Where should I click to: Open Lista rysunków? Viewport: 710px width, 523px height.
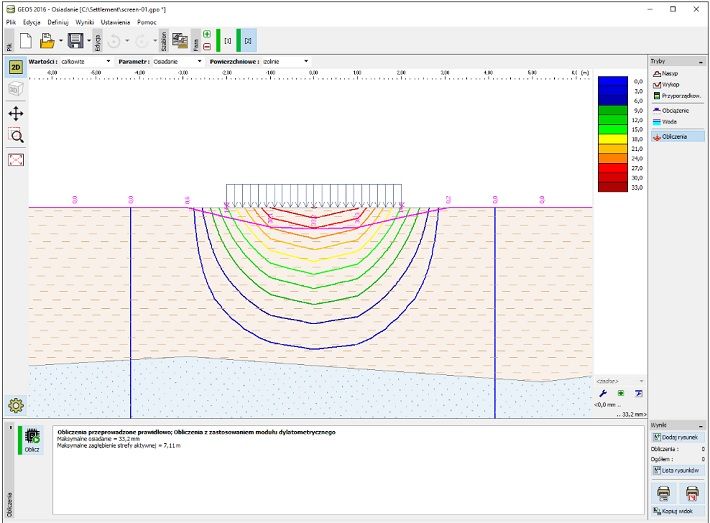coord(678,471)
